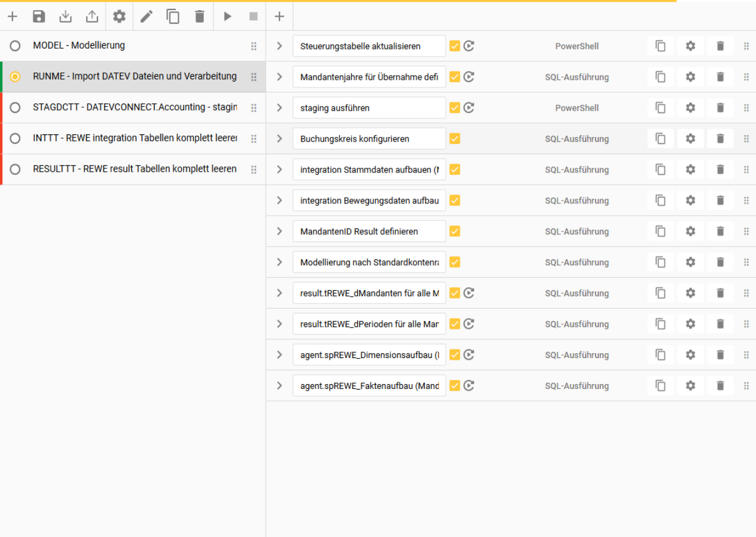
Task: Click the 'result.tREWE_dPerioden' name input field
Action: (x=369, y=324)
